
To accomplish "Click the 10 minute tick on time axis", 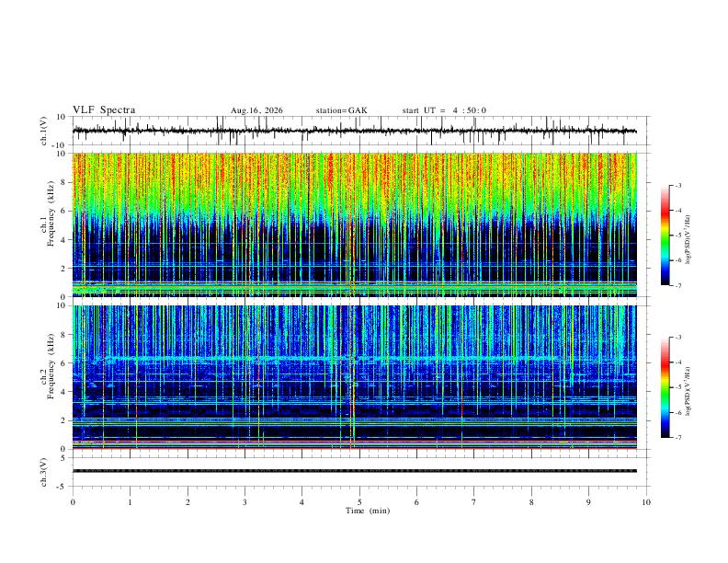I will point(646,502).
